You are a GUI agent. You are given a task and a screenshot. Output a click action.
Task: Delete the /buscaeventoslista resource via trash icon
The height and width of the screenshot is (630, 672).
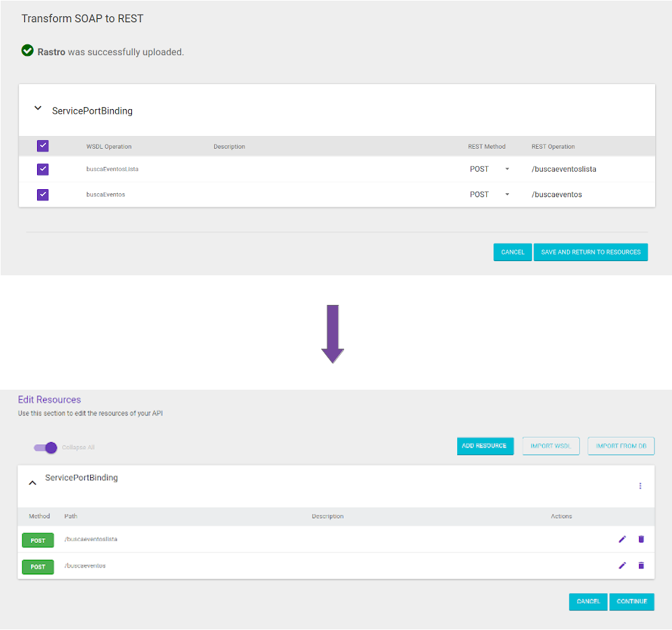click(x=641, y=539)
